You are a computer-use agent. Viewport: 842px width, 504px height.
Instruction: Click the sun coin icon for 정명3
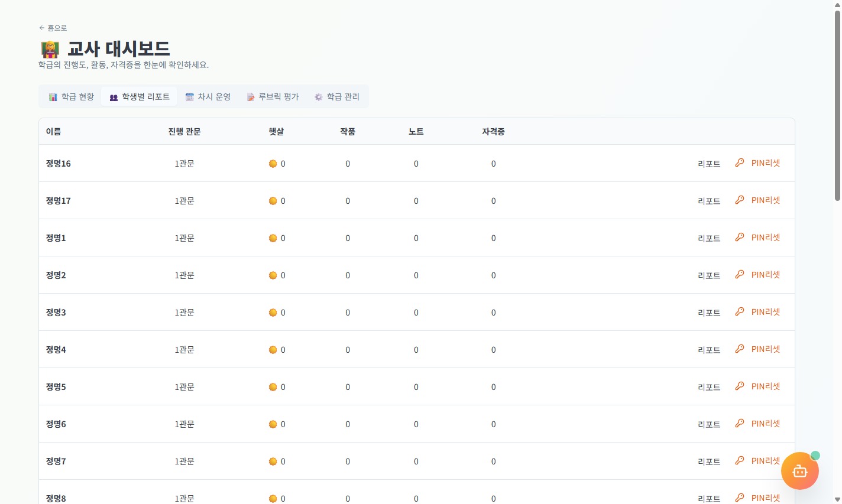(273, 313)
